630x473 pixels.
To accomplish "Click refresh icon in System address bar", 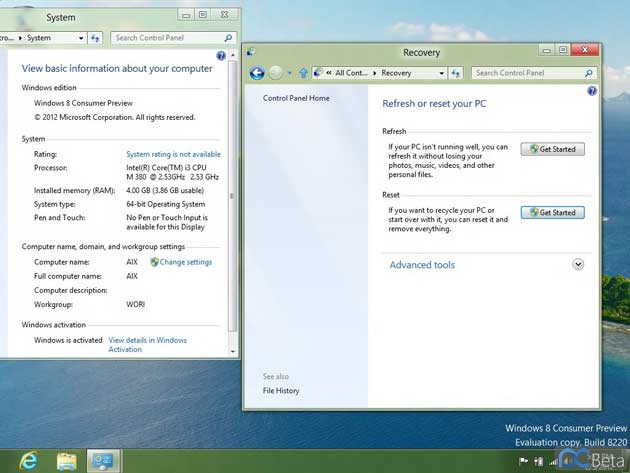I will click(95, 38).
